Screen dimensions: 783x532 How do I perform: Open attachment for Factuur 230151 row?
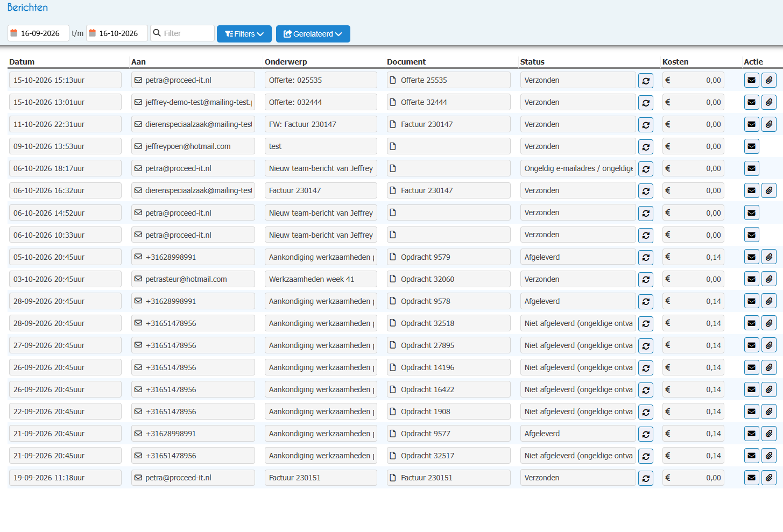coord(769,478)
